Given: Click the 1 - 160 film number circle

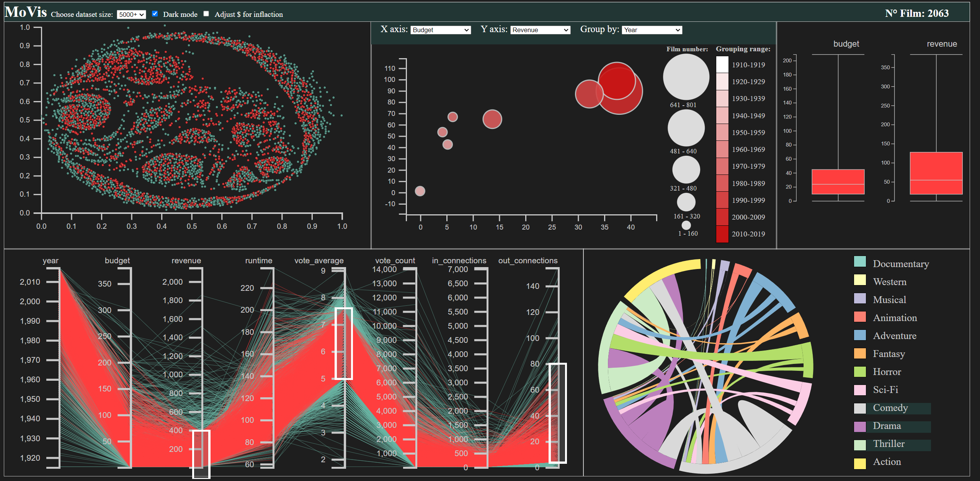Looking at the screenshot, I should click(x=686, y=225).
